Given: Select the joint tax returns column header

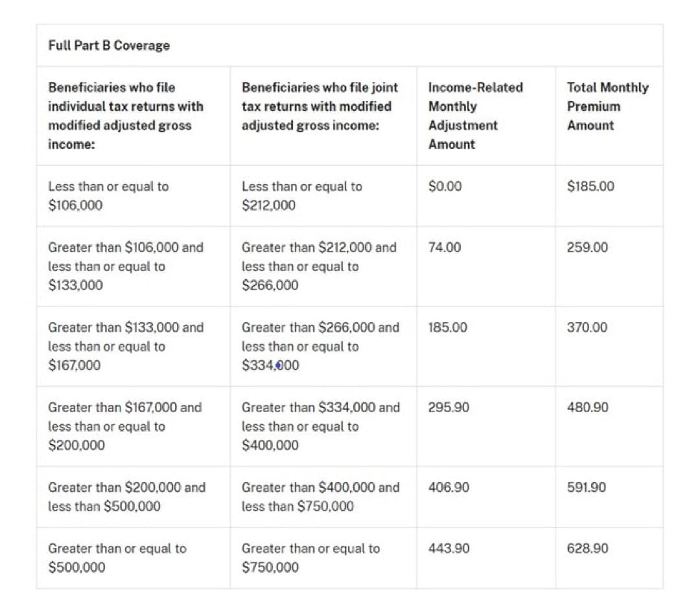Looking at the screenshot, I should (320, 106).
